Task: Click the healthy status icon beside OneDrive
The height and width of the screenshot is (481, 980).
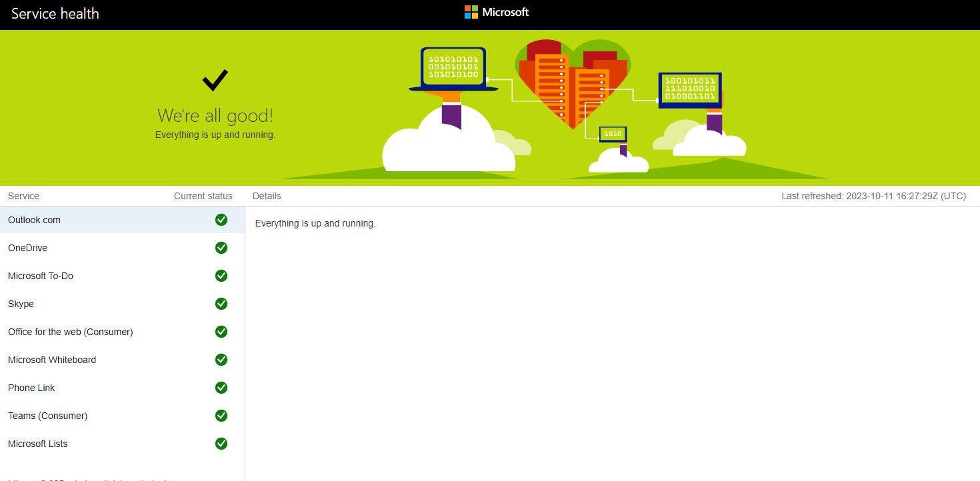Action: tap(221, 247)
